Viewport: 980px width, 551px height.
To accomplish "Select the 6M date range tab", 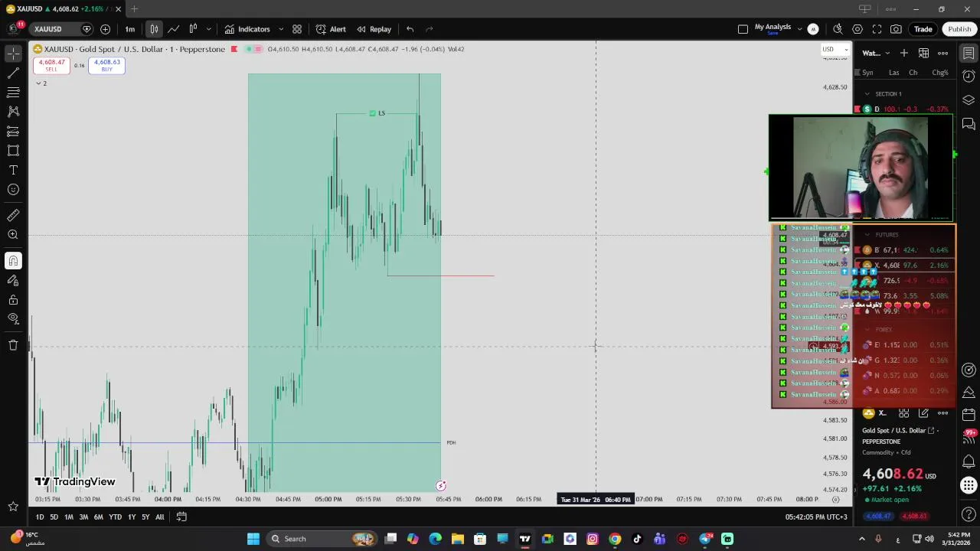I will coord(98,517).
